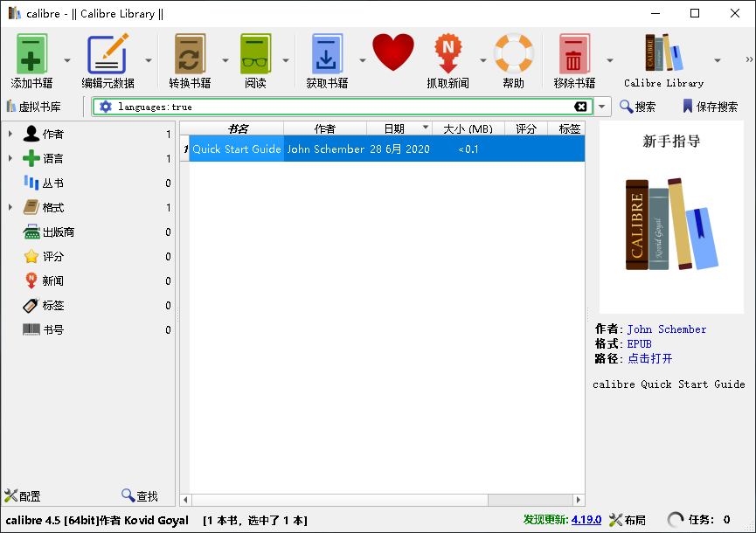Image resolution: width=756 pixels, height=533 pixels.
Task: Open Edit metadata (编辑元数据) tool
Action: pos(108,53)
